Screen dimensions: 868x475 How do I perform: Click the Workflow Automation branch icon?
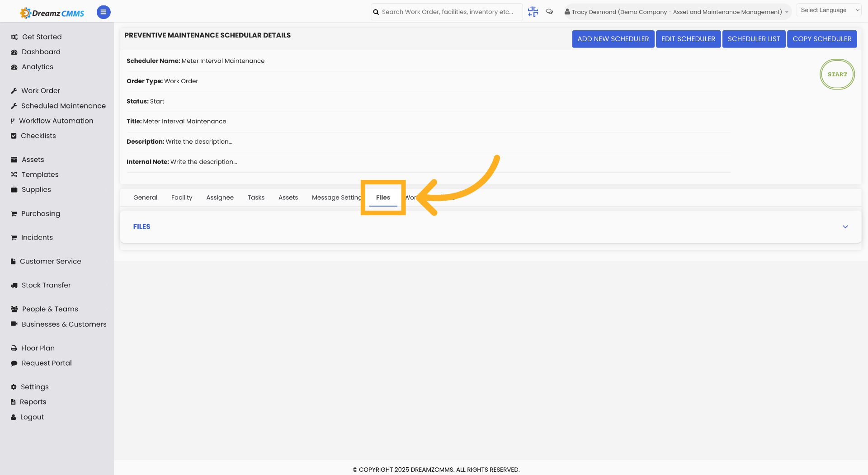13,121
